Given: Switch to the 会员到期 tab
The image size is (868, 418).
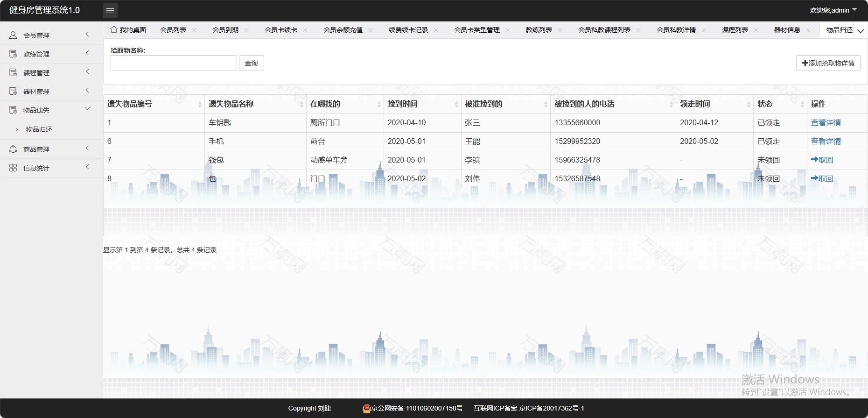Looking at the screenshot, I should [x=225, y=30].
